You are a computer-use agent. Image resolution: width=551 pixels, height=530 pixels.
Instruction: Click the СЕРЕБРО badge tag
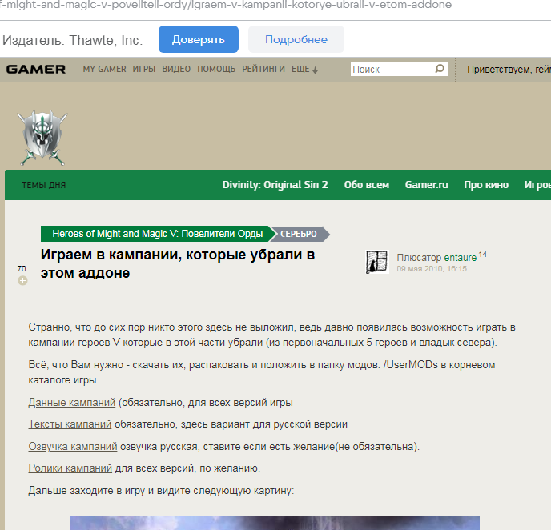[x=299, y=234]
